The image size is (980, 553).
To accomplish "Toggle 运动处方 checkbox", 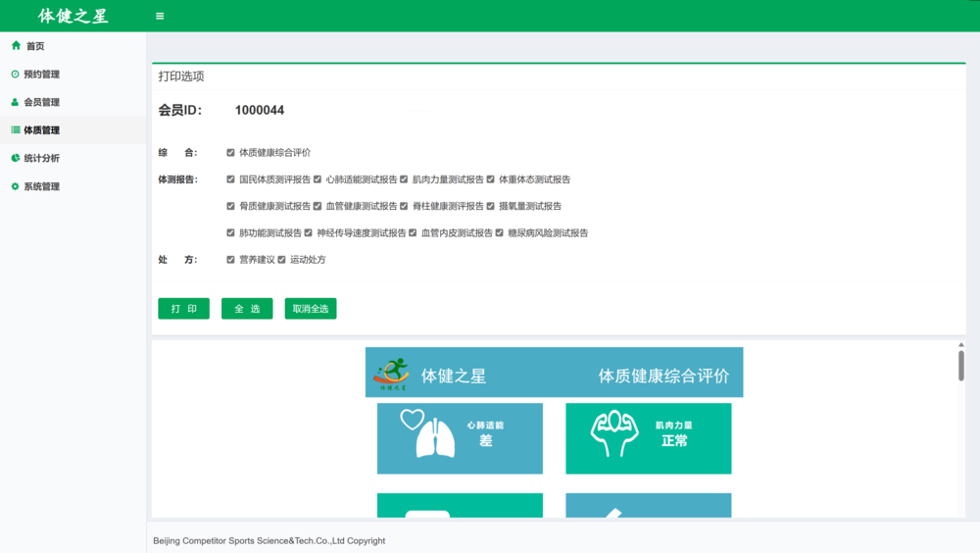I will coord(282,260).
